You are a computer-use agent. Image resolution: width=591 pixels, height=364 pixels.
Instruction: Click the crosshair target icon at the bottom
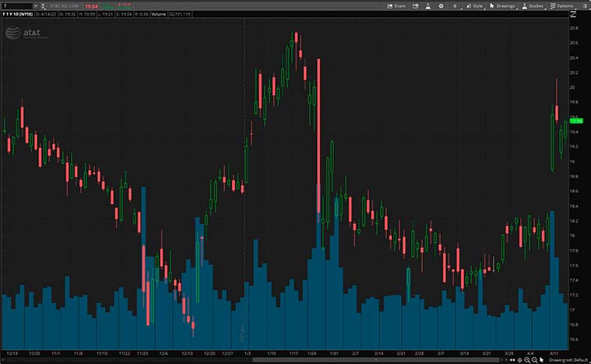pos(520,360)
